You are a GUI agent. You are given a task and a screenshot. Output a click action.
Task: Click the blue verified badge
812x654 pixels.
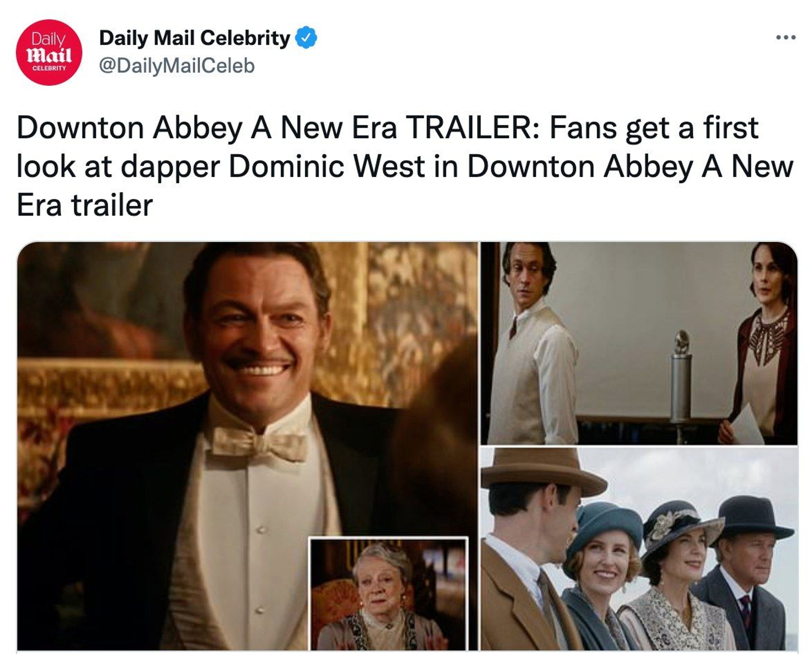(x=306, y=37)
